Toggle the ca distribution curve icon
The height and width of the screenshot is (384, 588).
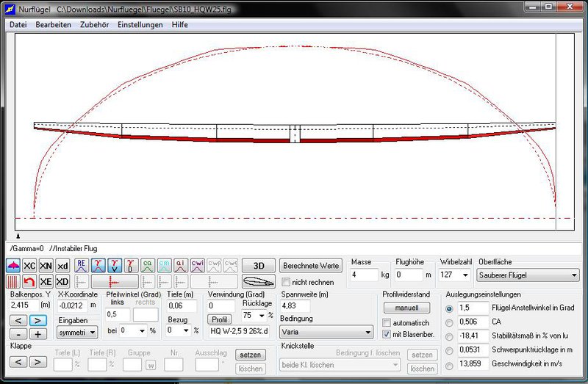[148, 266]
